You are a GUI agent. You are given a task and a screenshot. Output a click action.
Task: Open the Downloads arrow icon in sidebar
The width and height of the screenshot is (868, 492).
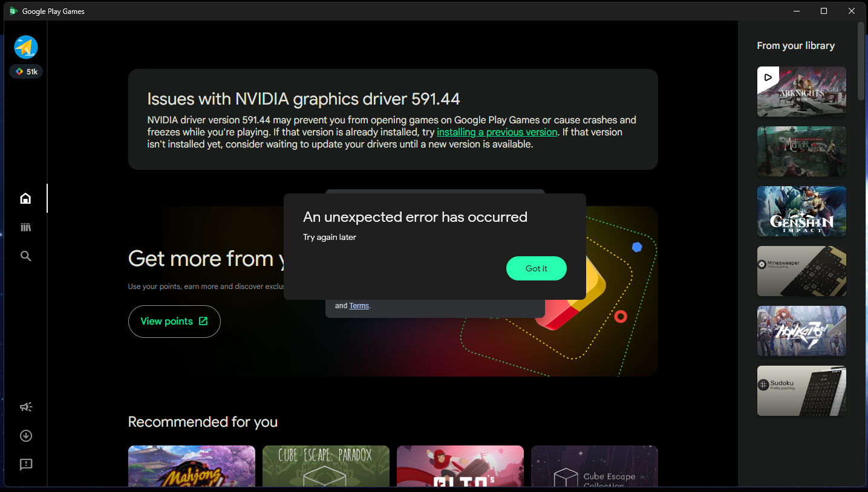[x=25, y=436]
